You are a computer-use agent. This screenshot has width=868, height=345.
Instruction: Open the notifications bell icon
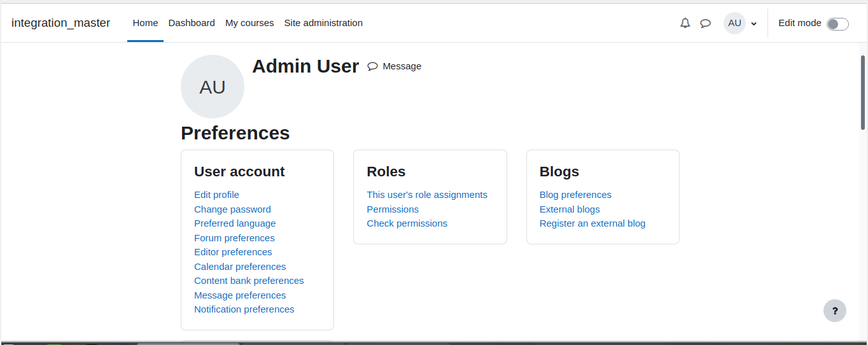[685, 23]
